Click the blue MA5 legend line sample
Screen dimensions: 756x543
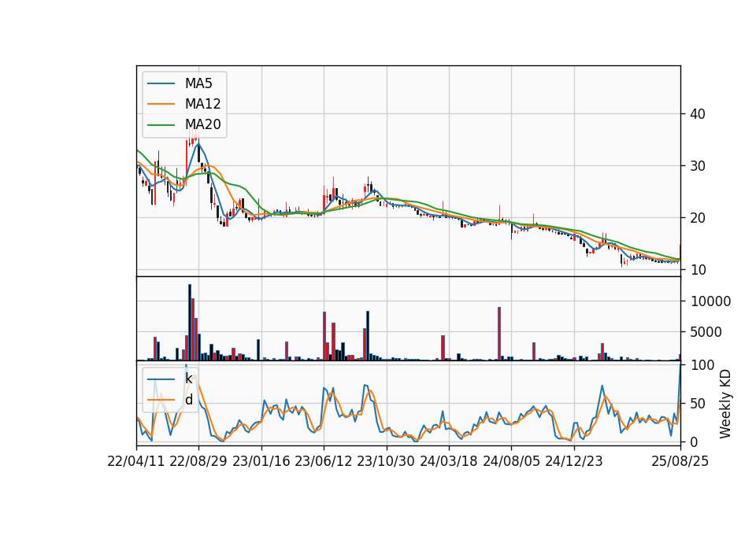pyautogui.click(x=161, y=83)
